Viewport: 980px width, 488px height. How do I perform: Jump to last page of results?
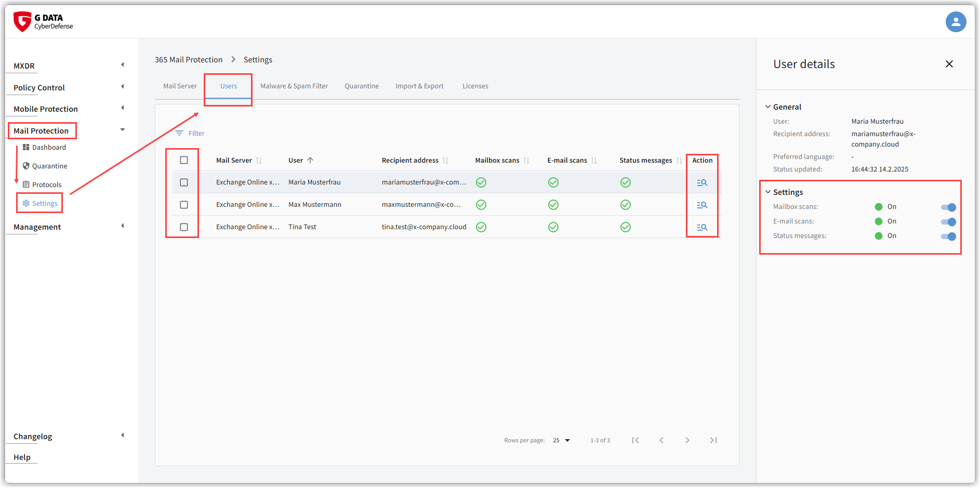click(713, 440)
